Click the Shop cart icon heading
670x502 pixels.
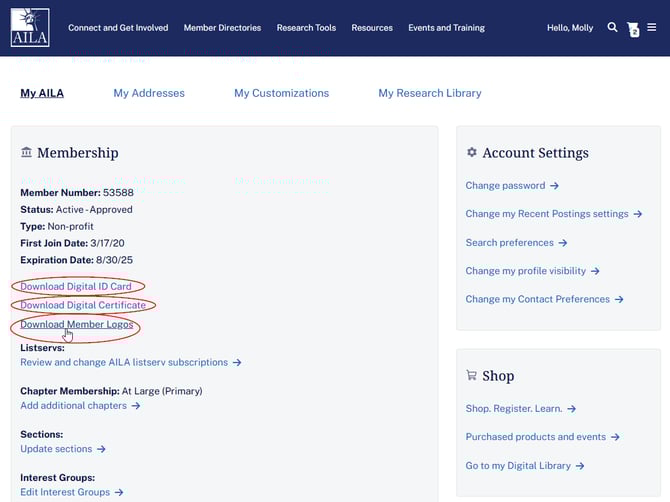pyautogui.click(x=472, y=376)
